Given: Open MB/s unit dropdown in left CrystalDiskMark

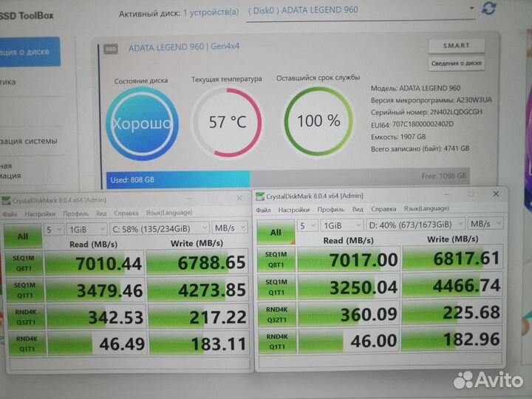Looking at the screenshot, I should coord(230,228).
